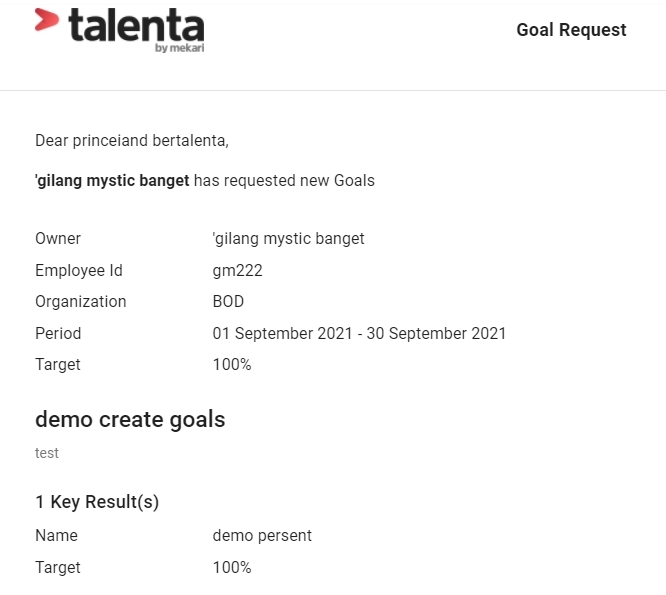This screenshot has height=595, width=666.
Task: Click the employee id value gm222
Action: [x=237, y=271]
